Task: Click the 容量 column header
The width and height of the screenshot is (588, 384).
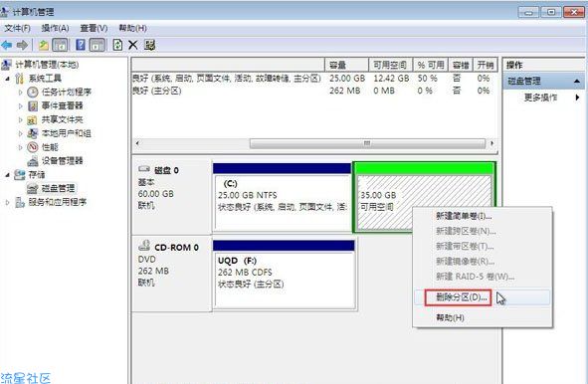Action: (346, 65)
